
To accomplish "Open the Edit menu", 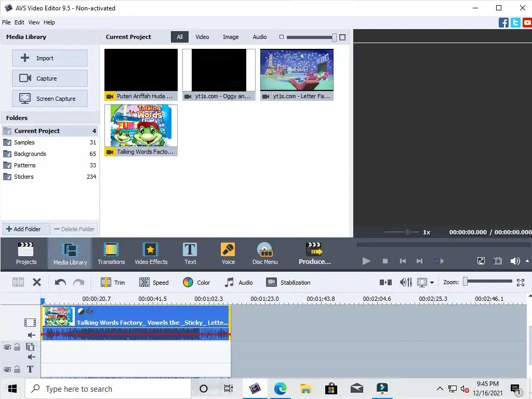I will tap(19, 22).
